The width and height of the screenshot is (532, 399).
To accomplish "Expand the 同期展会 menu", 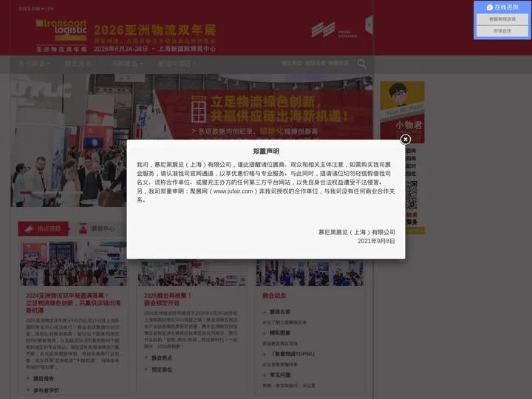I will [127, 64].
